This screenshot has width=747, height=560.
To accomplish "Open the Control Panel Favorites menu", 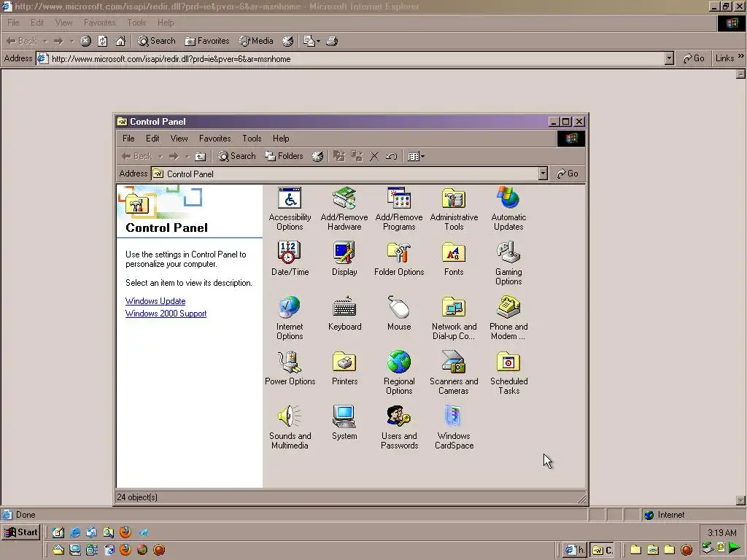I will (215, 139).
